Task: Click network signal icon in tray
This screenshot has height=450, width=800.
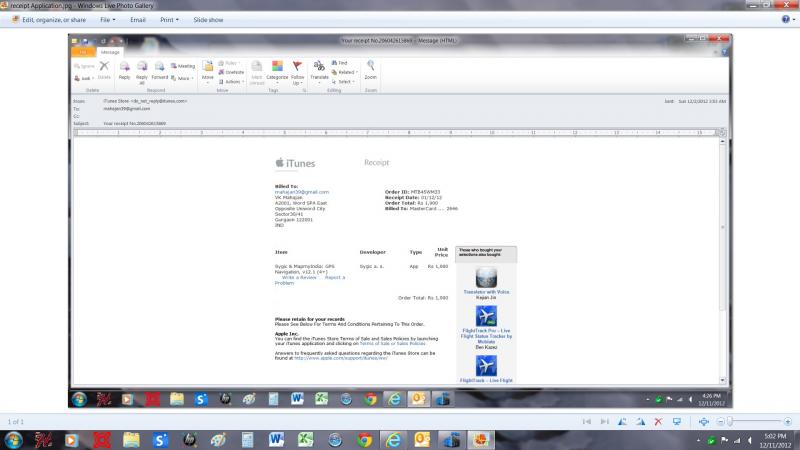Action: (x=737, y=440)
